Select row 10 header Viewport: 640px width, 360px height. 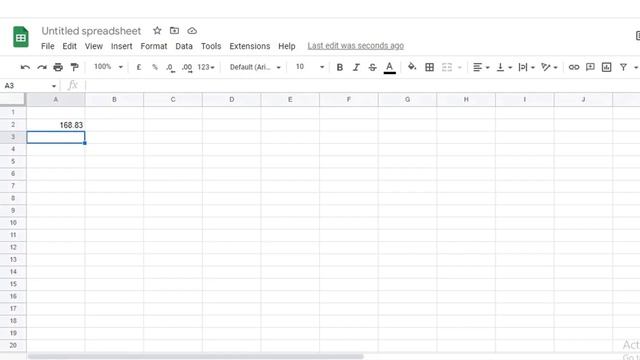point(13,223)
